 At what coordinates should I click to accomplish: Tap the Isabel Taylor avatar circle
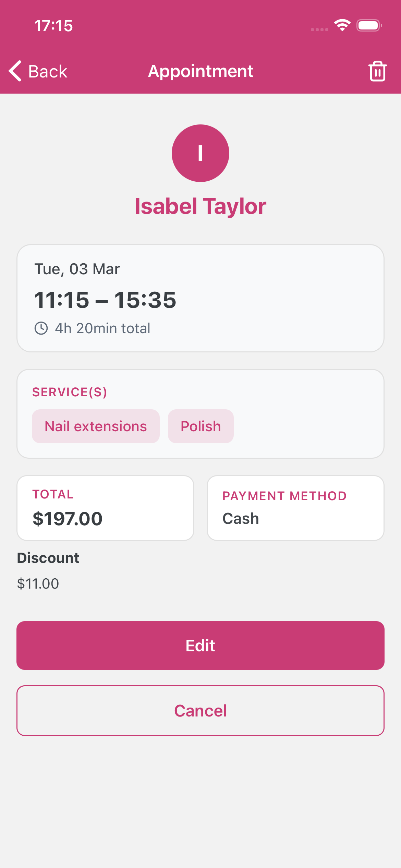[x=200, y=153]
